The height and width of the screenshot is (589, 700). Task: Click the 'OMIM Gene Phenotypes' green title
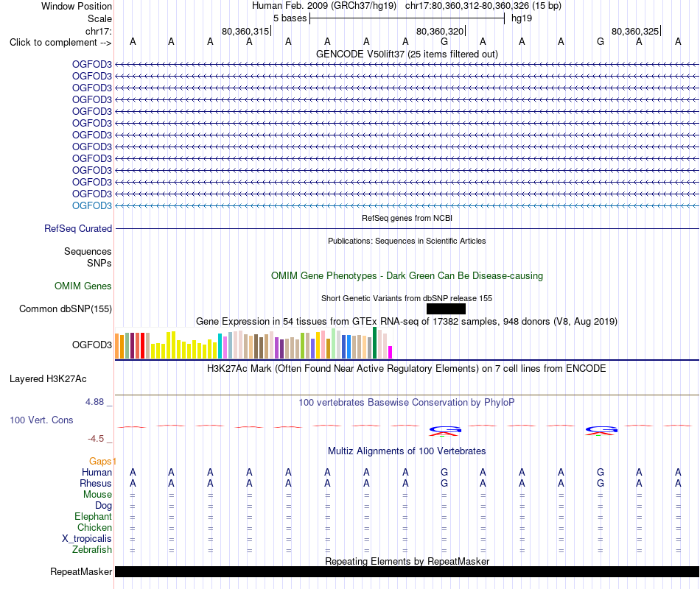(407, 276)
